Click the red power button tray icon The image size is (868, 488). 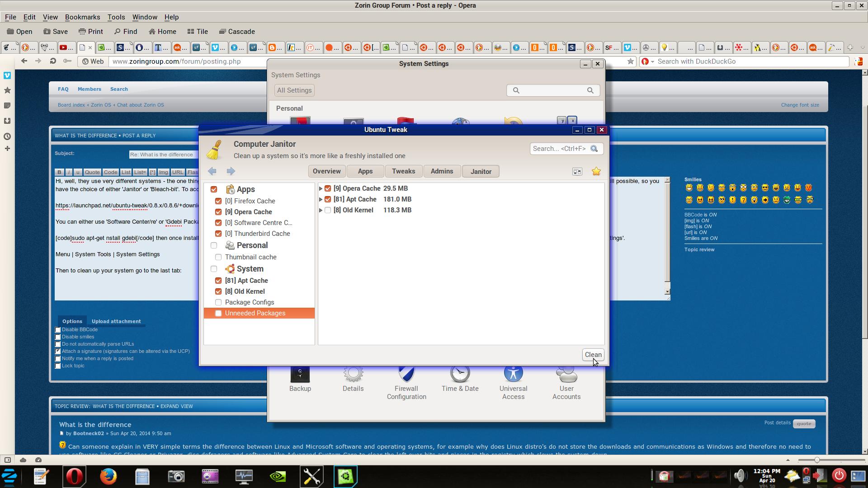(x=839, y=475)
